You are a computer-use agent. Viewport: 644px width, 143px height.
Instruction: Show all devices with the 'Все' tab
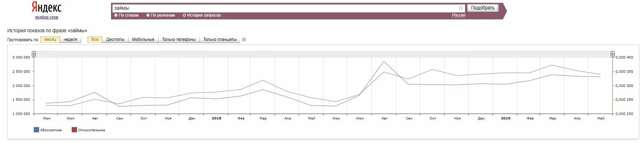[95, 39]
